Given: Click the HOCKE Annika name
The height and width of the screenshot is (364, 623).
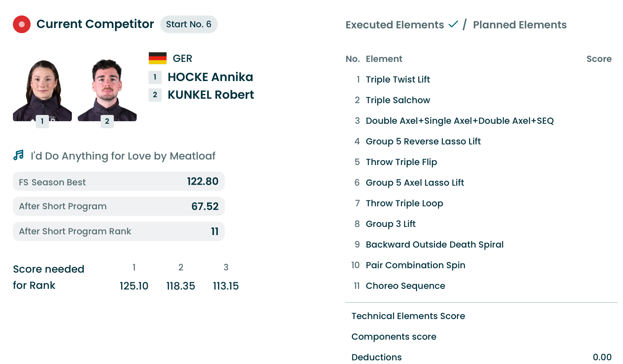Looking at the screenshot, I should [x=210, y=77].
